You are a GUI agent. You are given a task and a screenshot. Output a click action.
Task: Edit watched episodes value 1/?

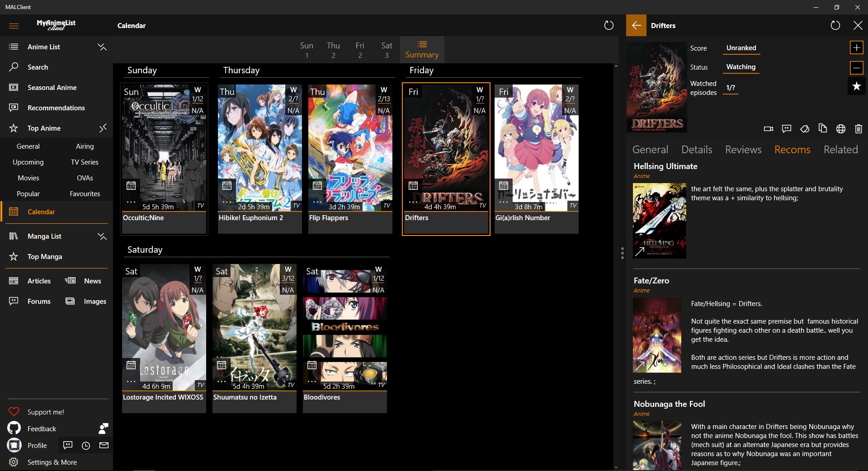click(x=731, y=88)
